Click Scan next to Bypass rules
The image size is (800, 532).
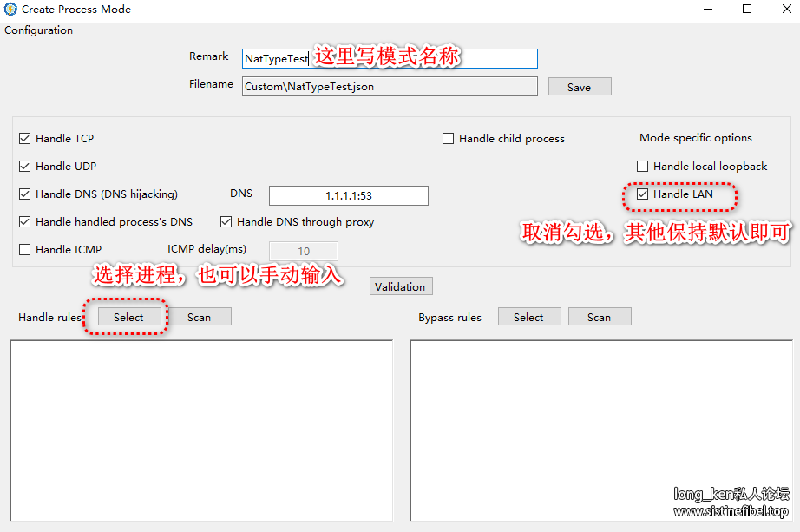[x=599, y=317]
